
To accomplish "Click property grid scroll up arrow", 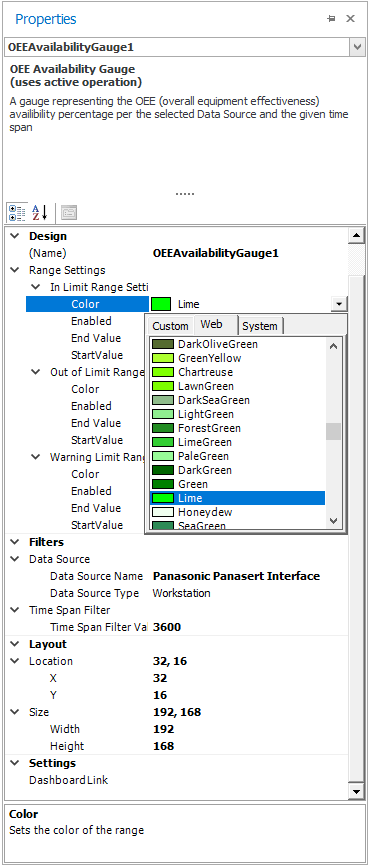I will 357,236.
